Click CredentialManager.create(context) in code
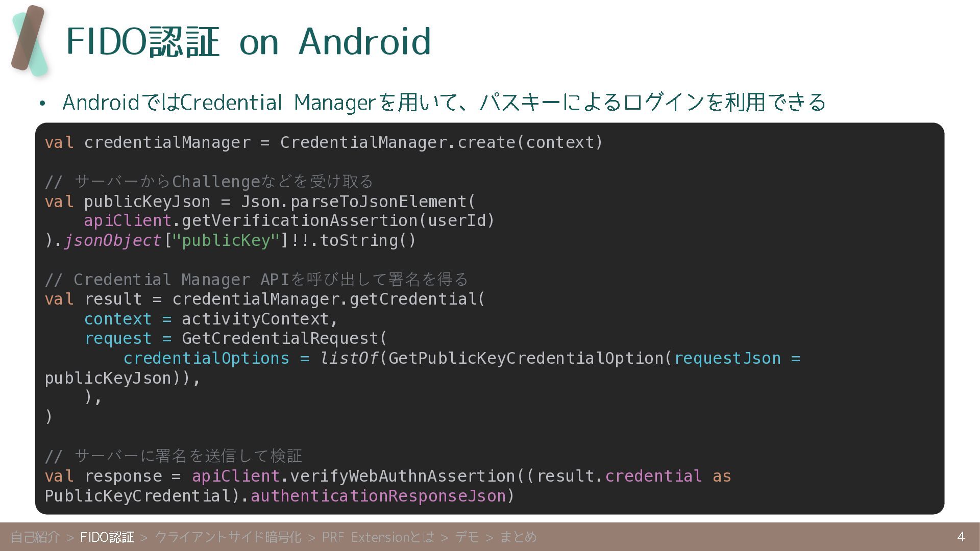Image resolution: width=980 pixels, height=551 pixels. (441, 142)
